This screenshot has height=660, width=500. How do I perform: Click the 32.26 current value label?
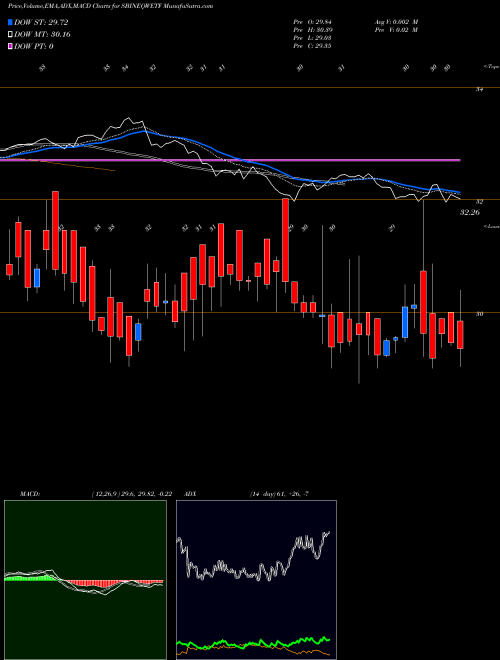pos(470,213)
